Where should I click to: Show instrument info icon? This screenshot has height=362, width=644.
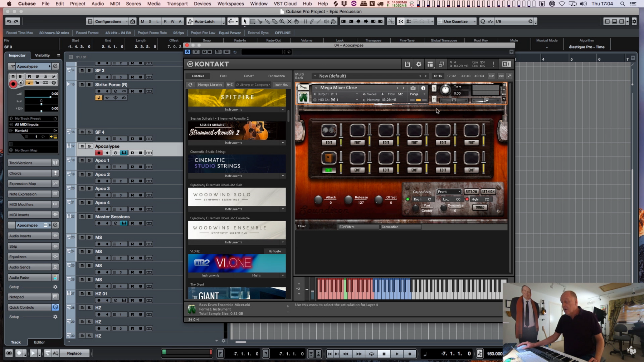(x=423, y=88)
